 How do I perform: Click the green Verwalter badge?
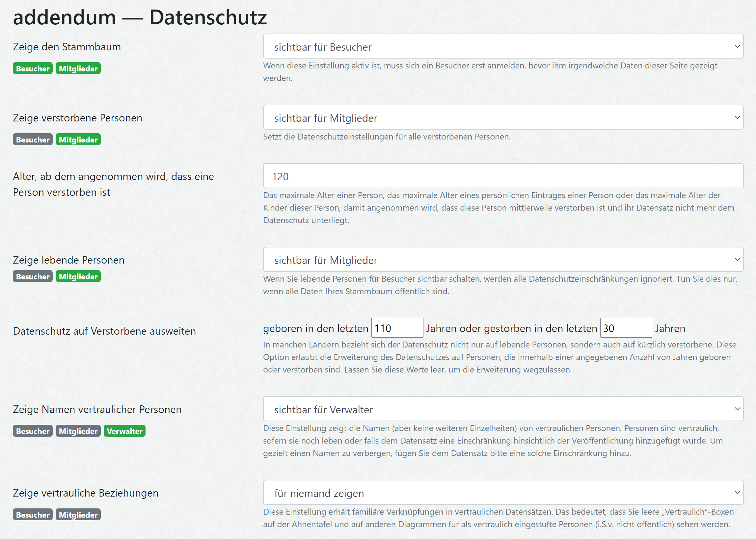124,431
